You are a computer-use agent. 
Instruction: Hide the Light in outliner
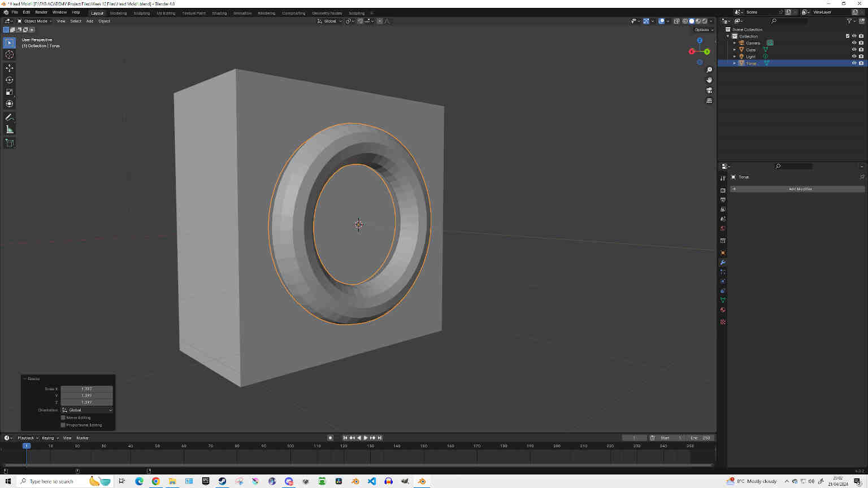[x=854, y=56]
